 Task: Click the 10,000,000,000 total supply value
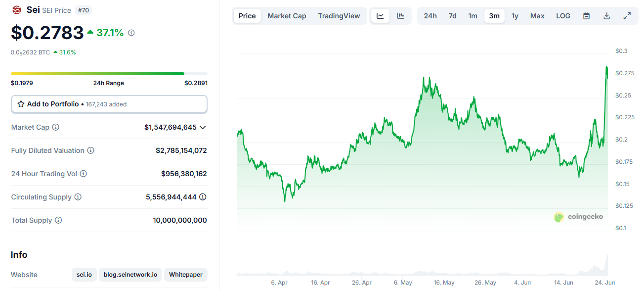tap(180, 220)
